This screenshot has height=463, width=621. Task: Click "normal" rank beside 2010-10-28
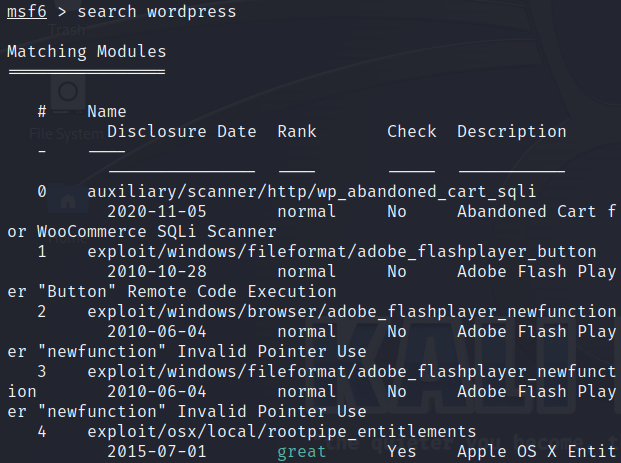[x=307, y=272]
